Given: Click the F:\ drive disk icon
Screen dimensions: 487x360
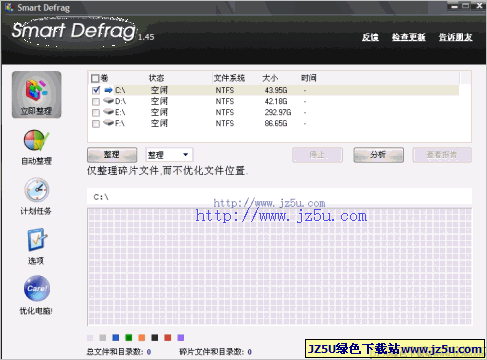Looking at the screenshot, I should (108, 123).
